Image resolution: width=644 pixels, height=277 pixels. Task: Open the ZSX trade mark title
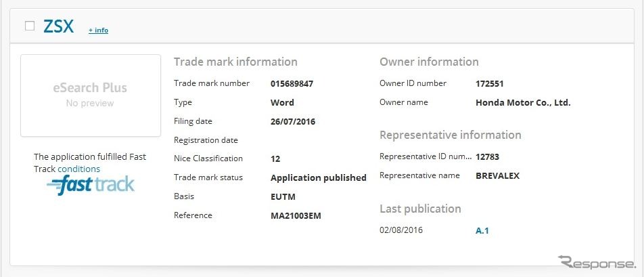click(58, 26)
